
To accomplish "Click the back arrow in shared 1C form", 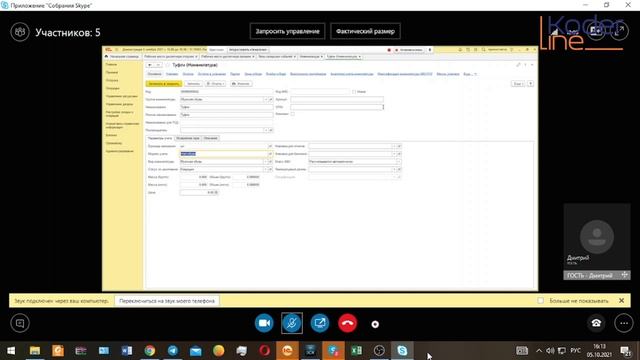I will 150,65.
